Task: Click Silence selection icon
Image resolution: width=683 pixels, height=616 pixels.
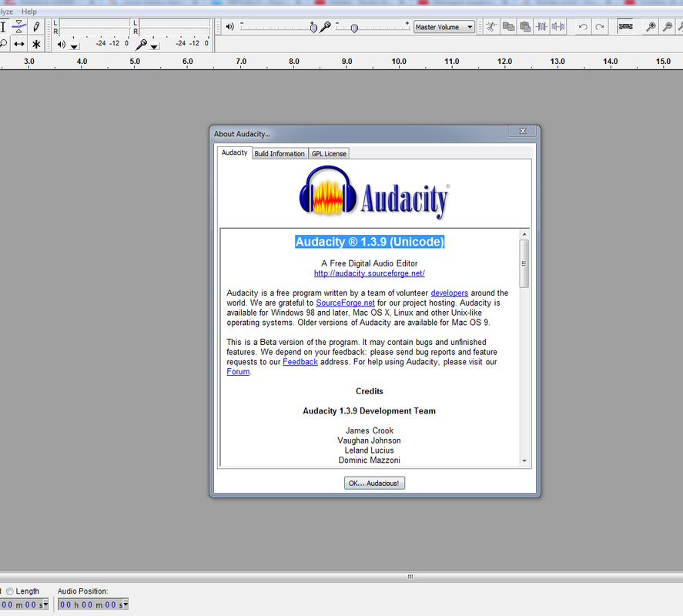Action: (x=558, y=27)
